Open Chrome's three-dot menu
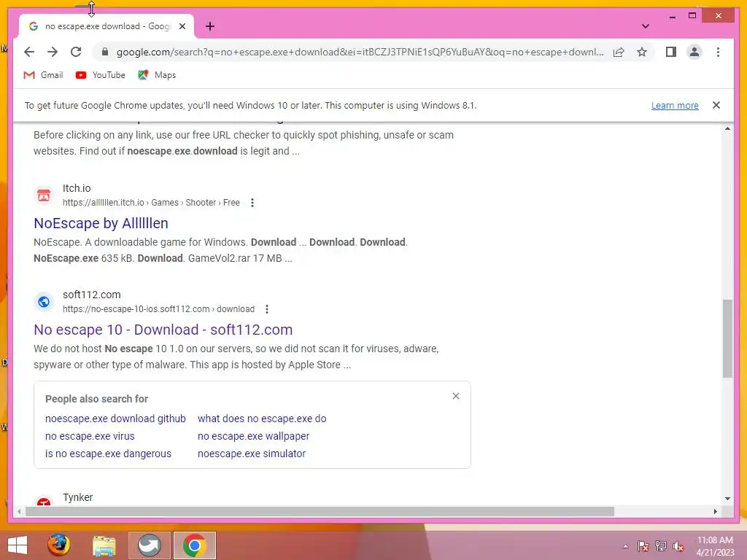The width and height of the screenshot is (747, 560). 718,52
